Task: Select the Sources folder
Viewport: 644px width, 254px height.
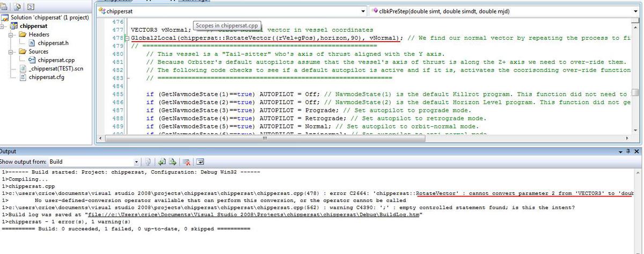Action: point(33,52)
